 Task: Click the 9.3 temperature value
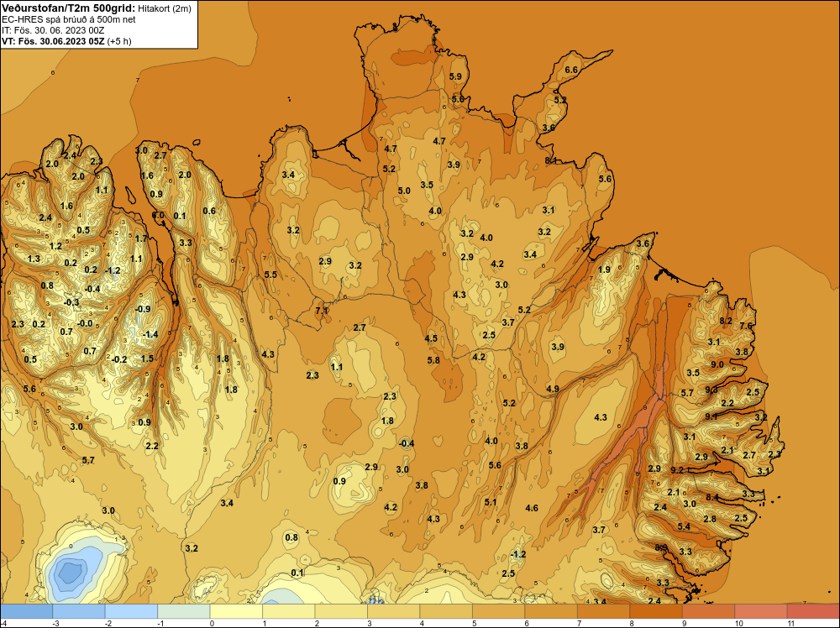pyautogui.click(x=711, y=390)
